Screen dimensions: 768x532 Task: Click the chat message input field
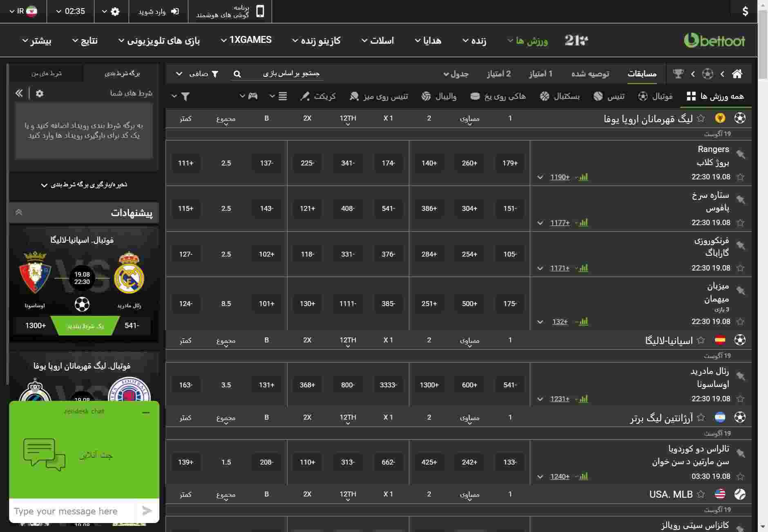pyautogui.click(x=71, y=511)
